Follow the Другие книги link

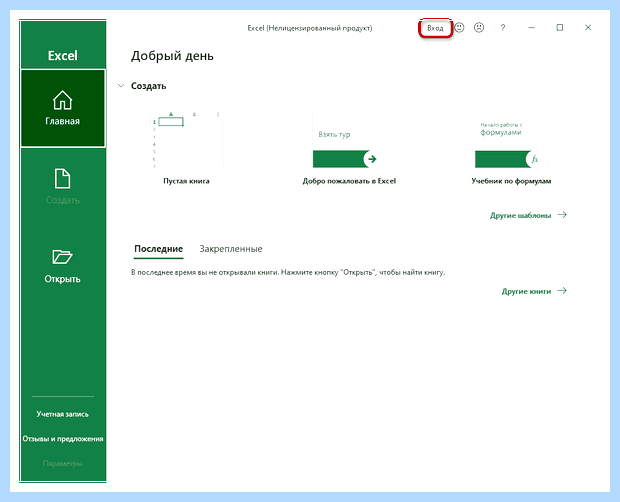pos(534,291)
